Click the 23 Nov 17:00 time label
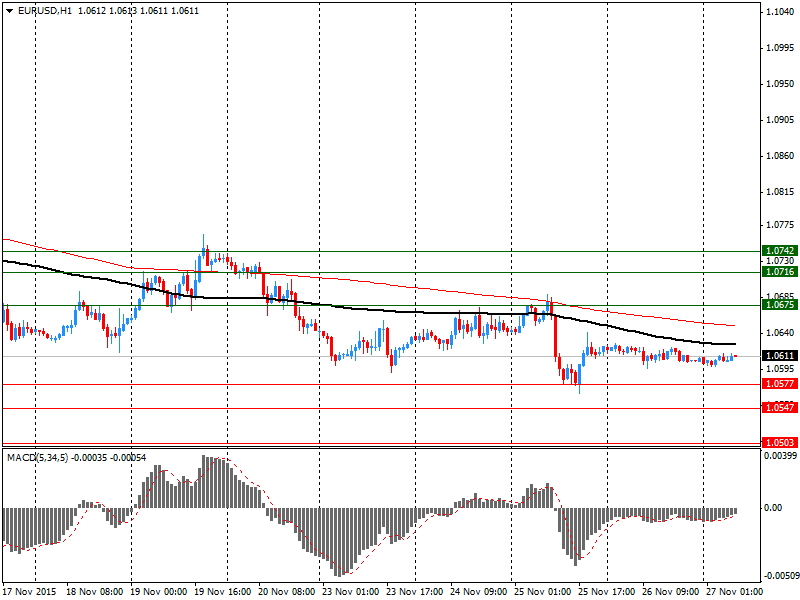Screen dimensions: 800x600 pyautogui.click(x=414, y=592)
